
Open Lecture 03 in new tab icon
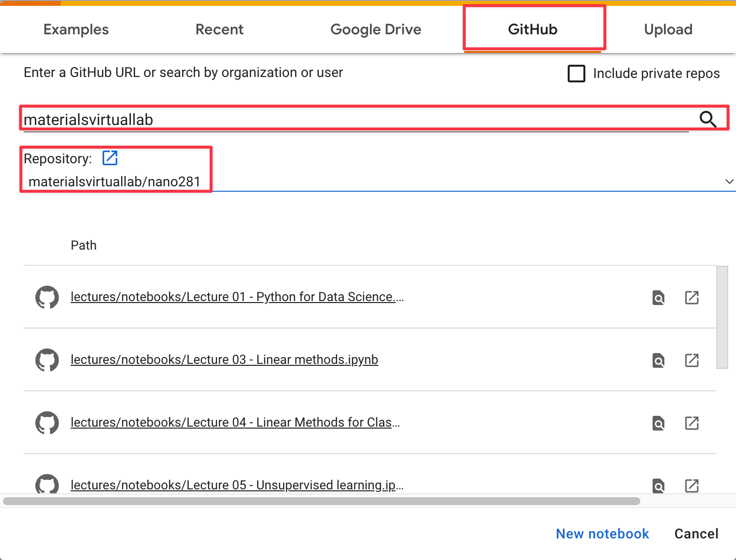692,360
